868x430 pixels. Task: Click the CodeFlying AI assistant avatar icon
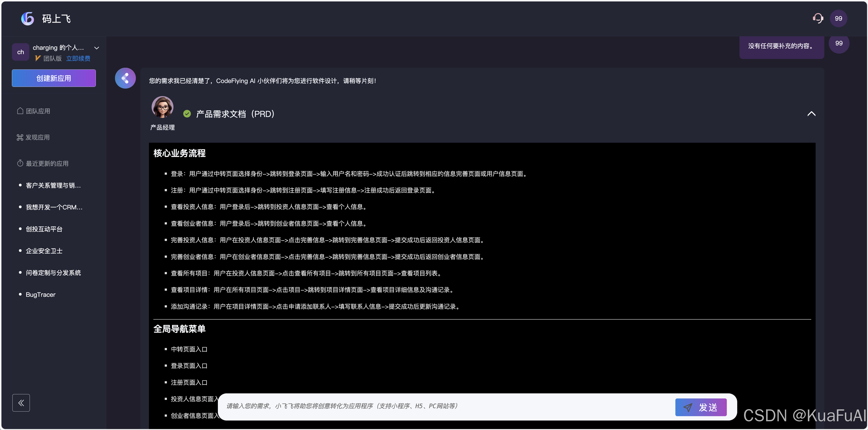[x=125, y=79]
